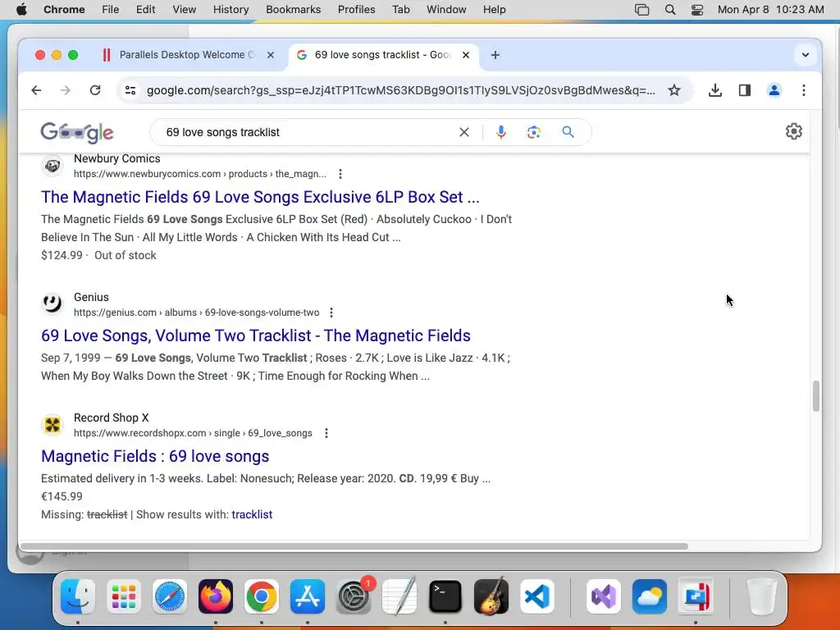Submit search with magnifier icon

[x=568, y=132]
